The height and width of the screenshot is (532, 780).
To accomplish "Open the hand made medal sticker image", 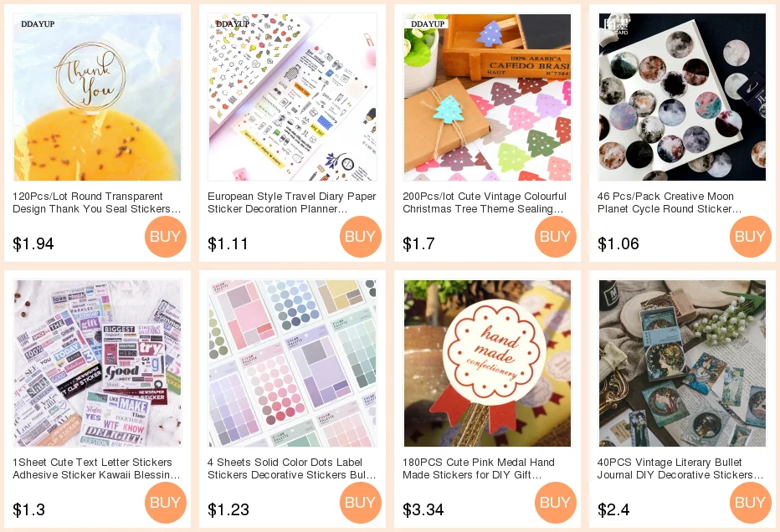I will tap(487, 363).
